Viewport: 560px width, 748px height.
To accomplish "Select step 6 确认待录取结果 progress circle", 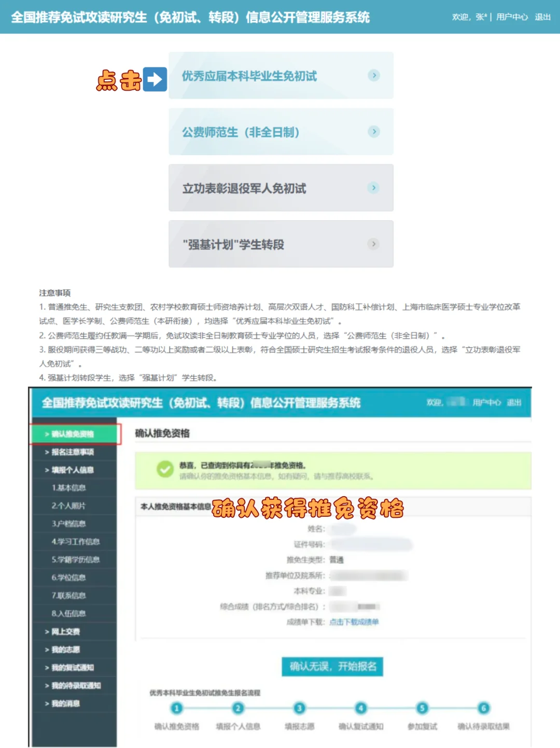I will [x=483, y=708].
